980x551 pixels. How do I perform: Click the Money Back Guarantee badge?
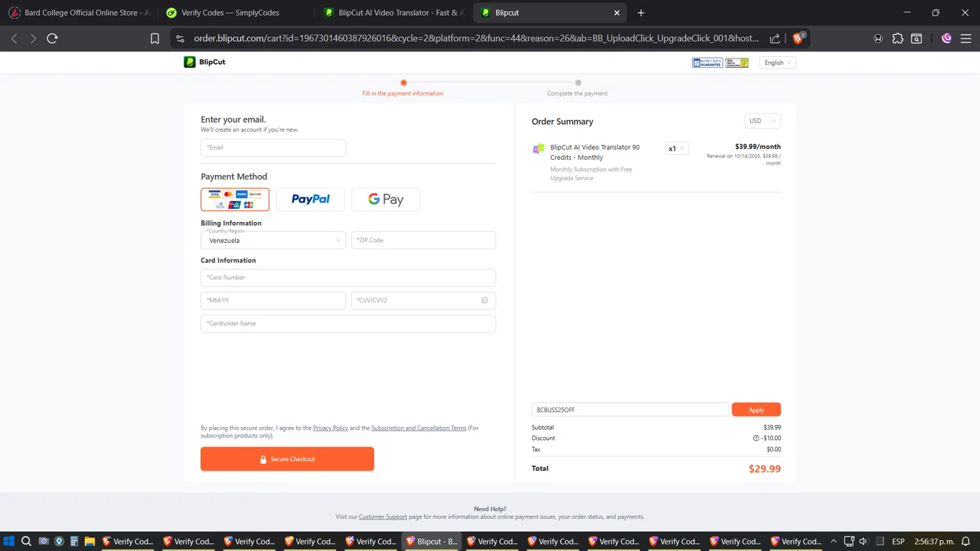click(x=708, y=63)
